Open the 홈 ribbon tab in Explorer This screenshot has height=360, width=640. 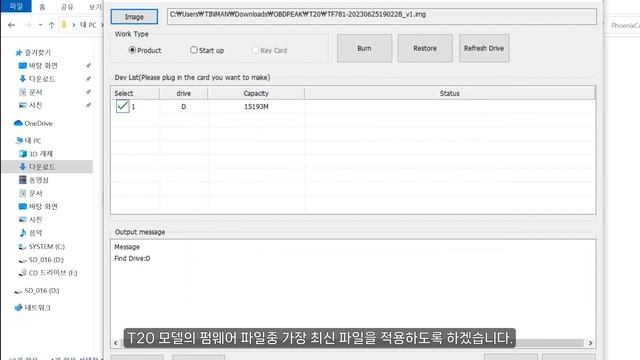coord(42,7)
